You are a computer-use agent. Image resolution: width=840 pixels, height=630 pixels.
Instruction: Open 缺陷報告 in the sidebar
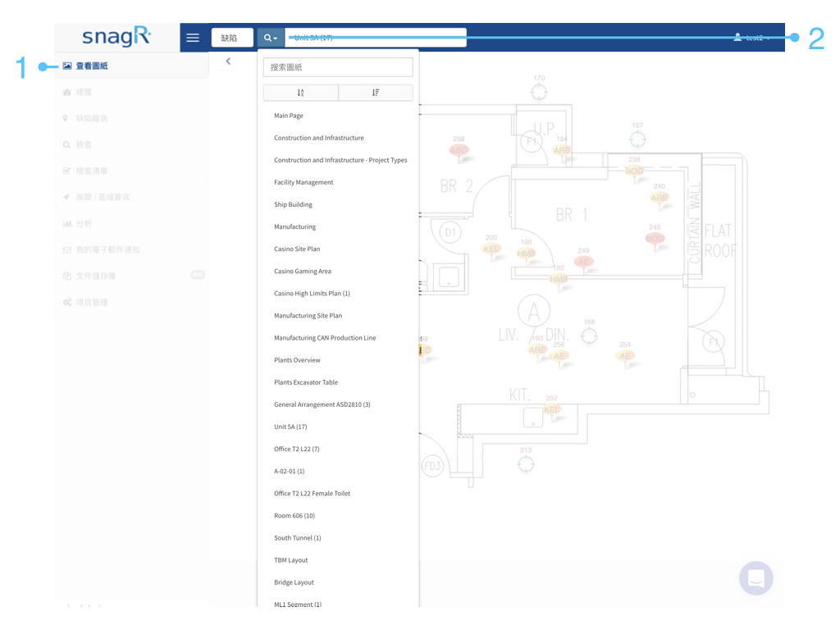point(131,118)
